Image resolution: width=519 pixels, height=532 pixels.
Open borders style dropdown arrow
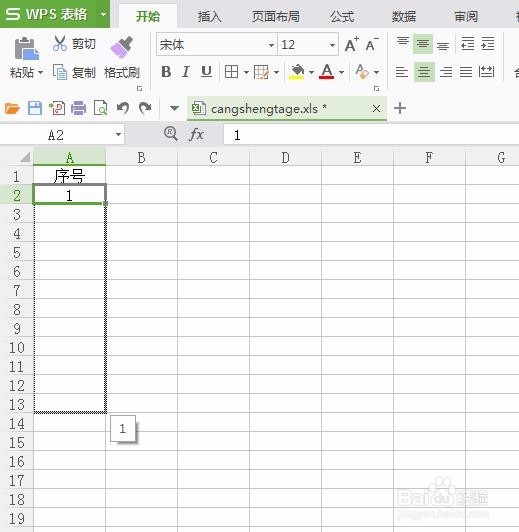point(246,72)
